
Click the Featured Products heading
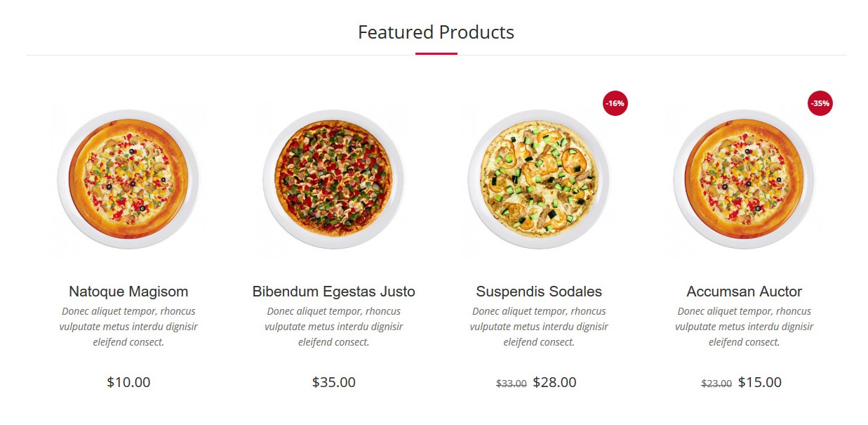(x=436, y=32)
